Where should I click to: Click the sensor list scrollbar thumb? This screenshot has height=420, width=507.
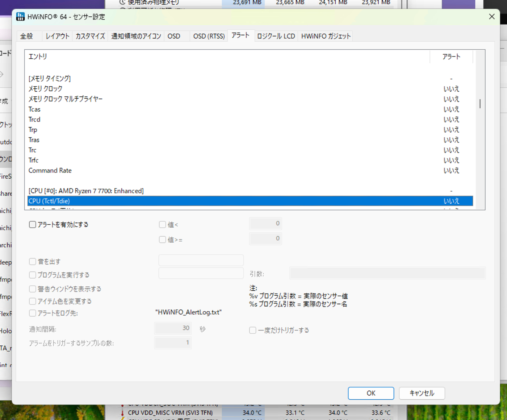pyautogui.click(x=480, y=104)
